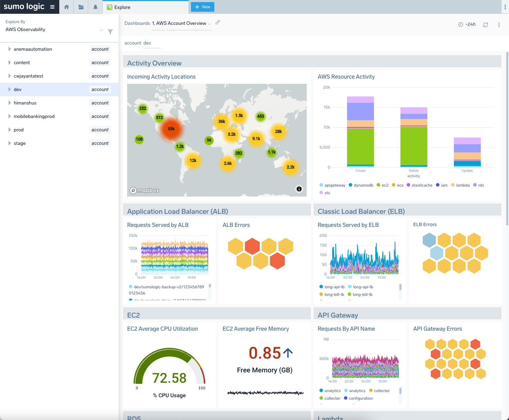Click the dashboard vertical scrollbar
This screenshot has width=509, height=420.
[x=507, y=138]
